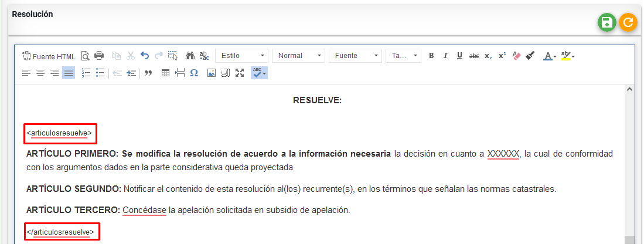The height and width of the screenshot is (247, 644).
Task: Maximize the editor with the expand icon
Action: pyautogui.click(x=239, y=73)
